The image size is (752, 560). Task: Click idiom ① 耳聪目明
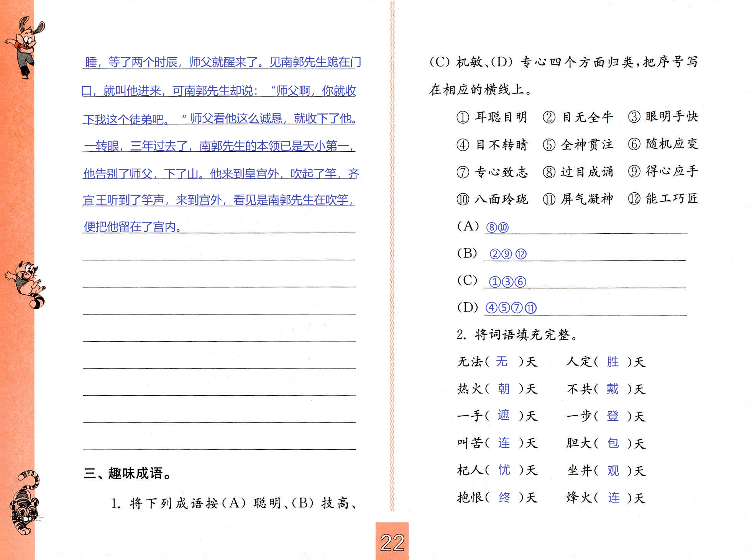click(492, 117)
